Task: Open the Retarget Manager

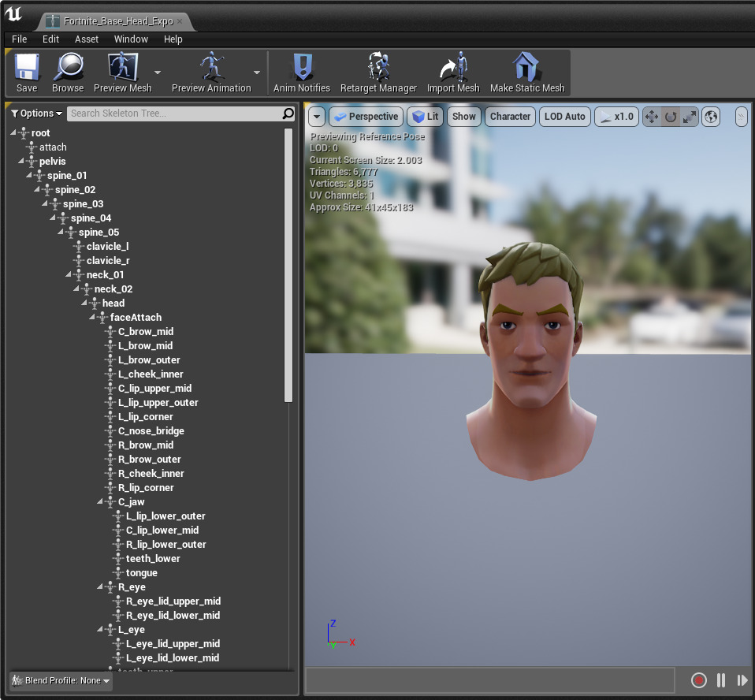Action: 379,73
